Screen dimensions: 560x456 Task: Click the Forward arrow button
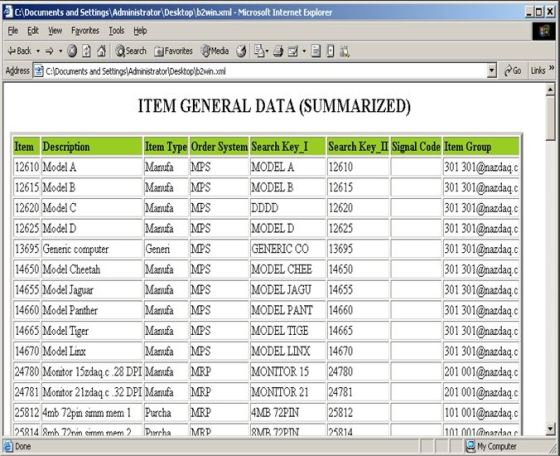coord(50,51)
